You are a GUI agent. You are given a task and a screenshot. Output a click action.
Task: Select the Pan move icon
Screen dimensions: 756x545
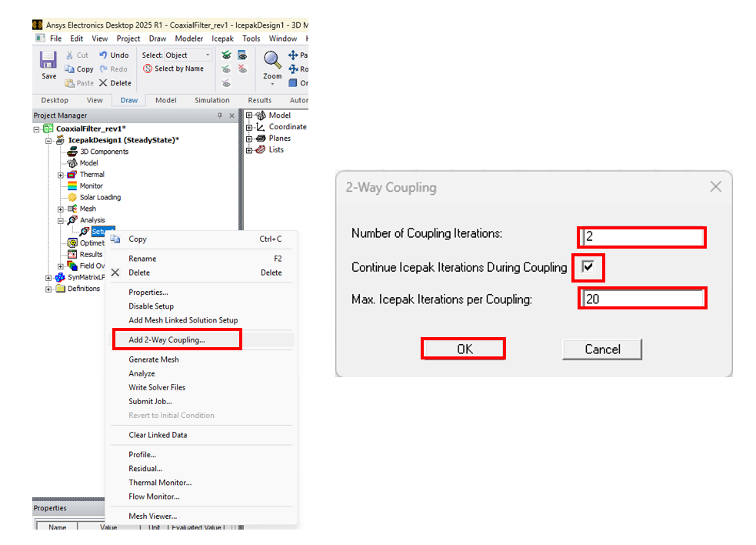pyautogui.click(x=293, y=55)
